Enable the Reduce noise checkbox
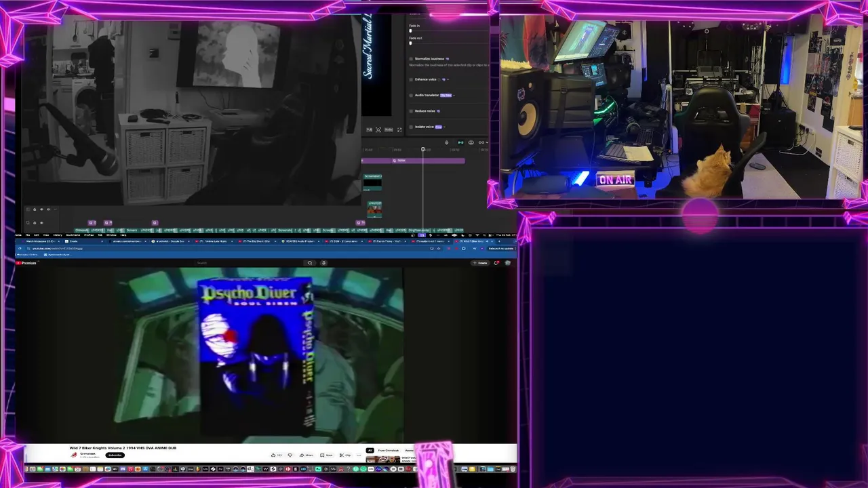Image resolution: width=868 pixels, height=488 pixels. point(411,111)
